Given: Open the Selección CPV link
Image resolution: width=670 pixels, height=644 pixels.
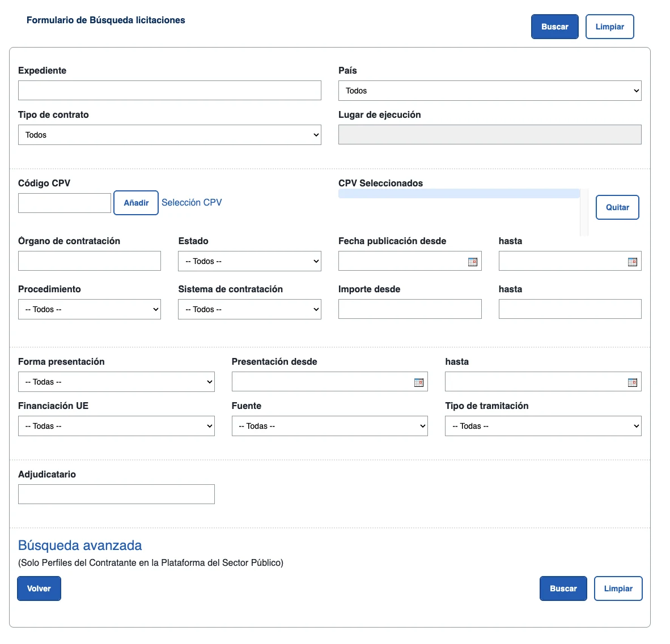Looking at the screenshot, I should point(192,202).
